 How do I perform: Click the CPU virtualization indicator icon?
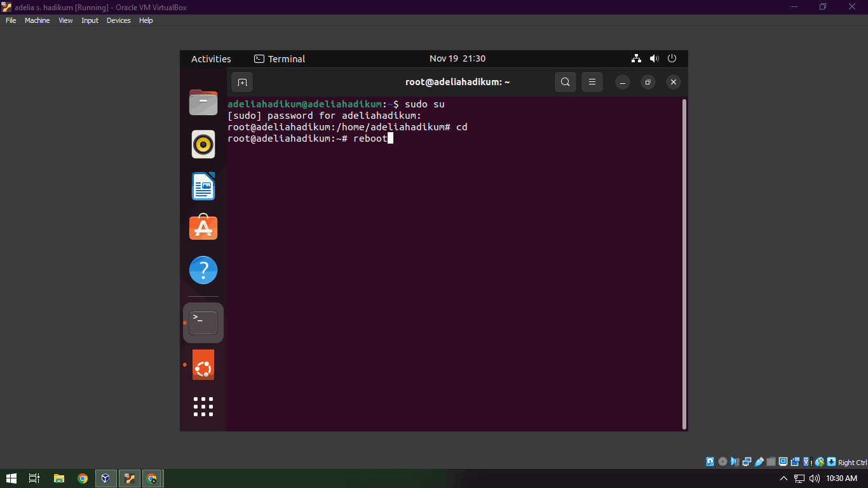tap(808, 462)
